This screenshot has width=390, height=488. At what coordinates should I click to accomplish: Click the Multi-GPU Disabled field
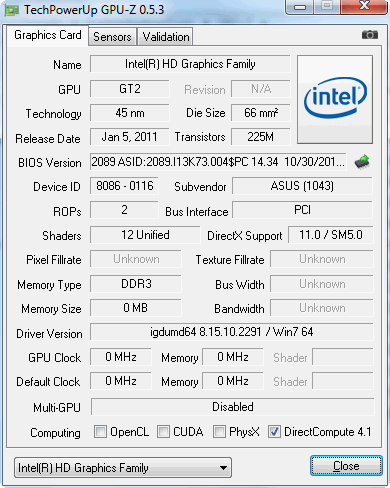tap(232, 407)
